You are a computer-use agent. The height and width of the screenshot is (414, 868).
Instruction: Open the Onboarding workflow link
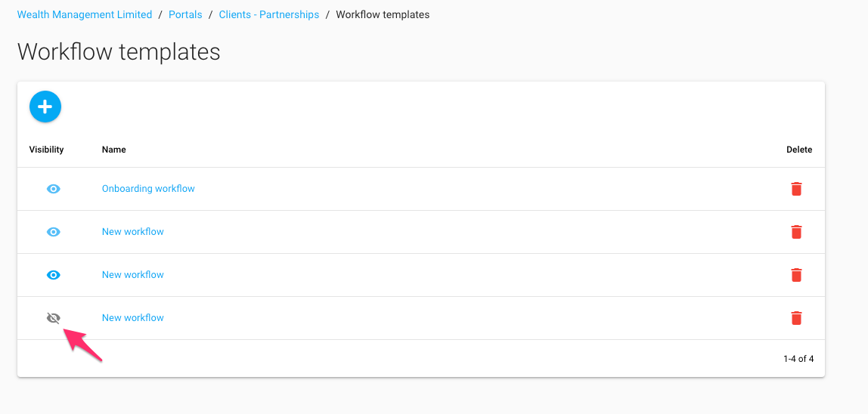pos(148,189)
